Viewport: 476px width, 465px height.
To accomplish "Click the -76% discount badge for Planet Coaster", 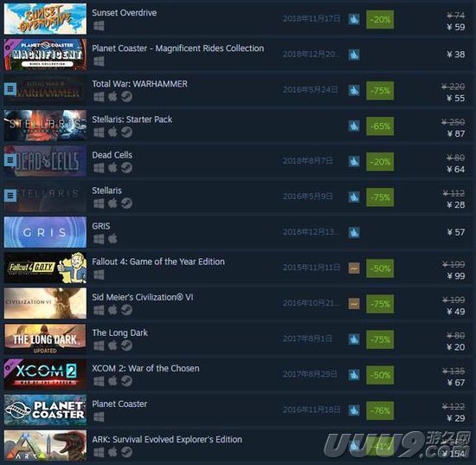I will [380, 410].
